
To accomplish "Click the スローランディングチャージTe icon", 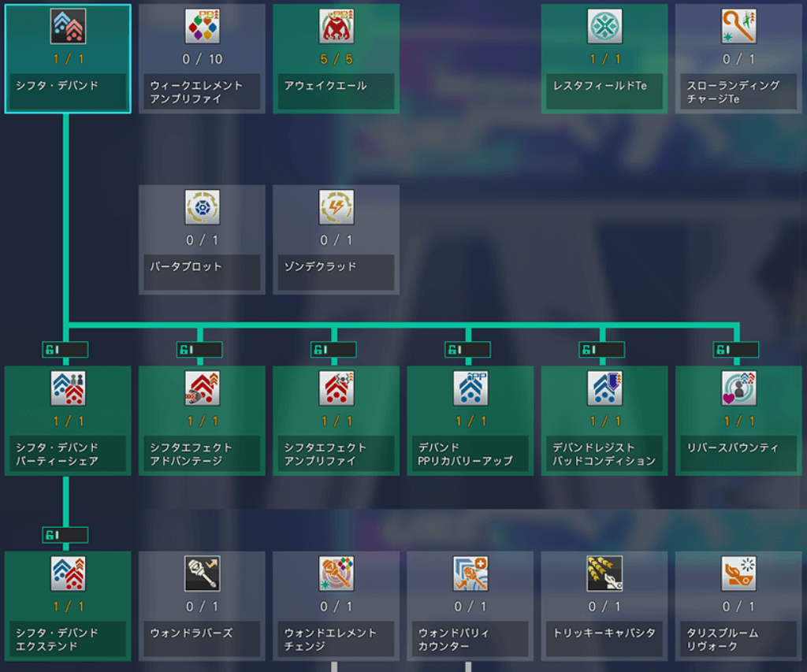I will click(738, 27).
